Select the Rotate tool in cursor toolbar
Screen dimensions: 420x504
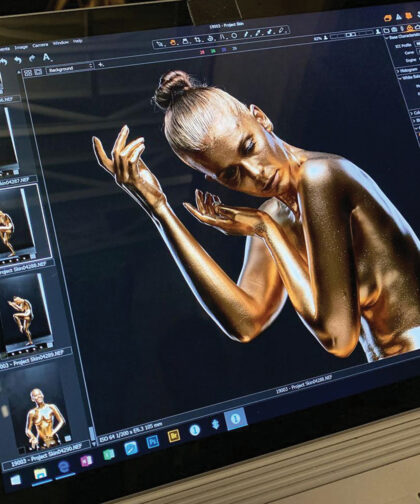[210, 38]
